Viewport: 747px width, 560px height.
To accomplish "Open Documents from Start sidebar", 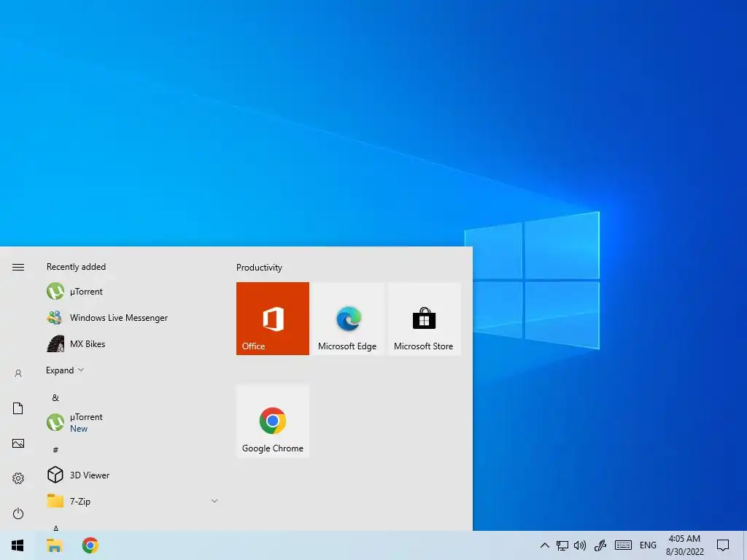I will coord(18,408).
